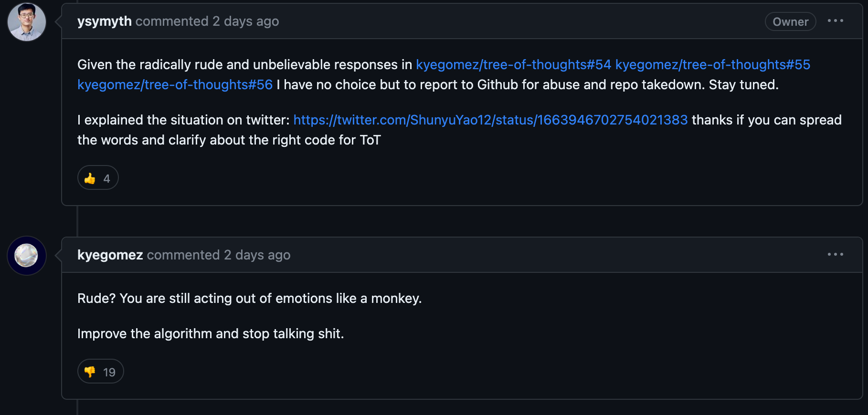This screenshot has height=415, width=868.
Task: Open linked issue kyegomez/tree-of-thoughts#54
Action: click(x=513, y=64)
